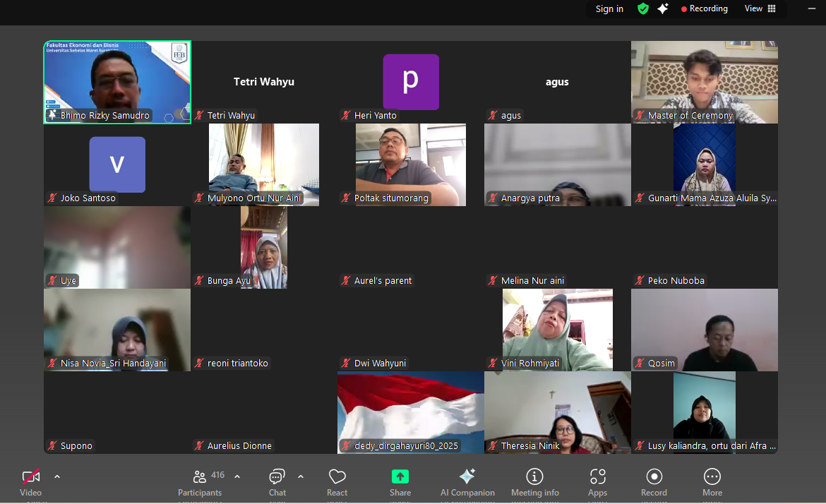
Task: Open the Chat panel
Action: pos(277,483)
